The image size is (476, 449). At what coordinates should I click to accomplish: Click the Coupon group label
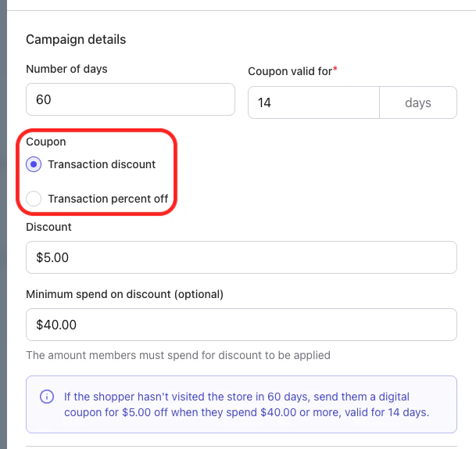[45, 142]
